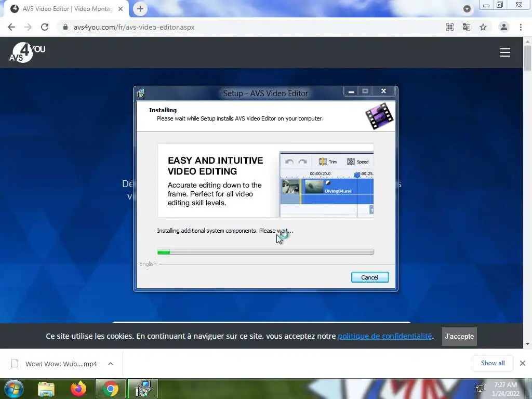This screenshot has width=532, height=399.
Task: Click the scrollbar down arrow
Action: [528, 344]
